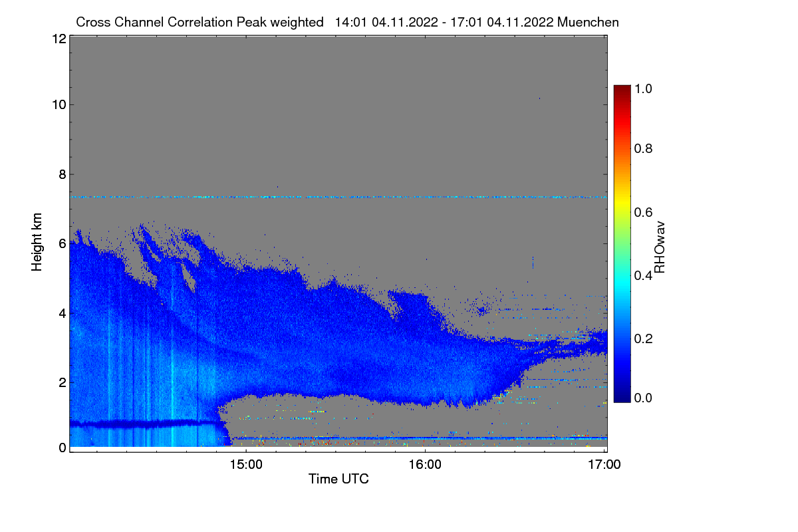The height and width of the screenshot is (532, 798).
Task: Click the RHOwav color scale bar
Action: click(621, 244)
